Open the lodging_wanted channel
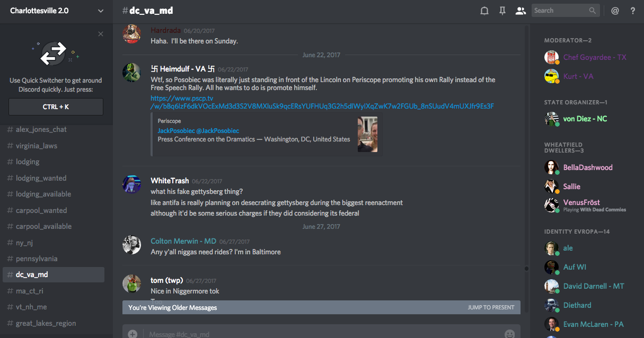Viewport: 644px width, 338px height. 41,178
